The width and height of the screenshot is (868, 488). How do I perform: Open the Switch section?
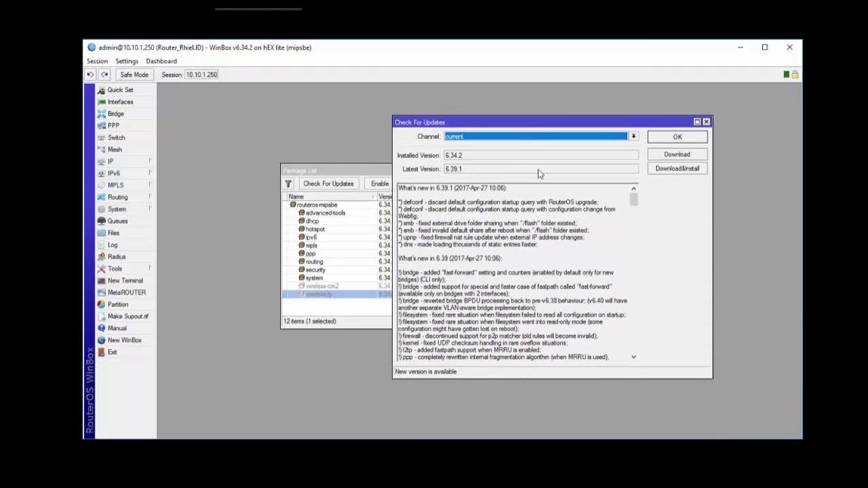click(x=116, y=138)
